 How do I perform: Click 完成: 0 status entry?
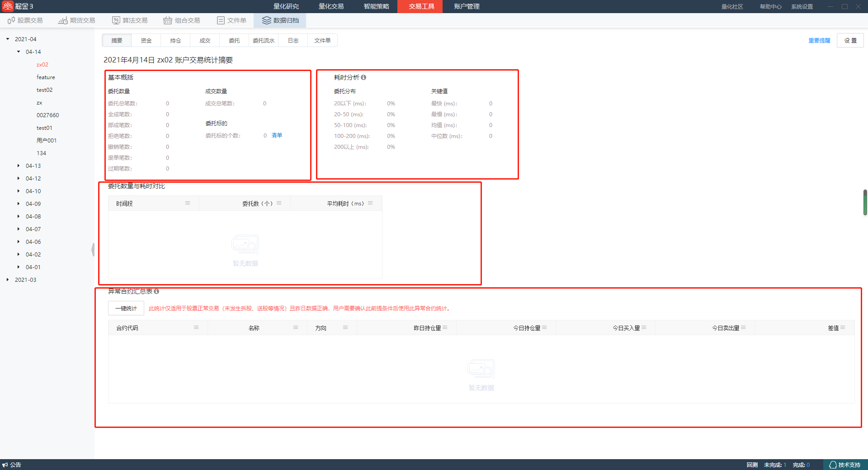tap(801, 465)
